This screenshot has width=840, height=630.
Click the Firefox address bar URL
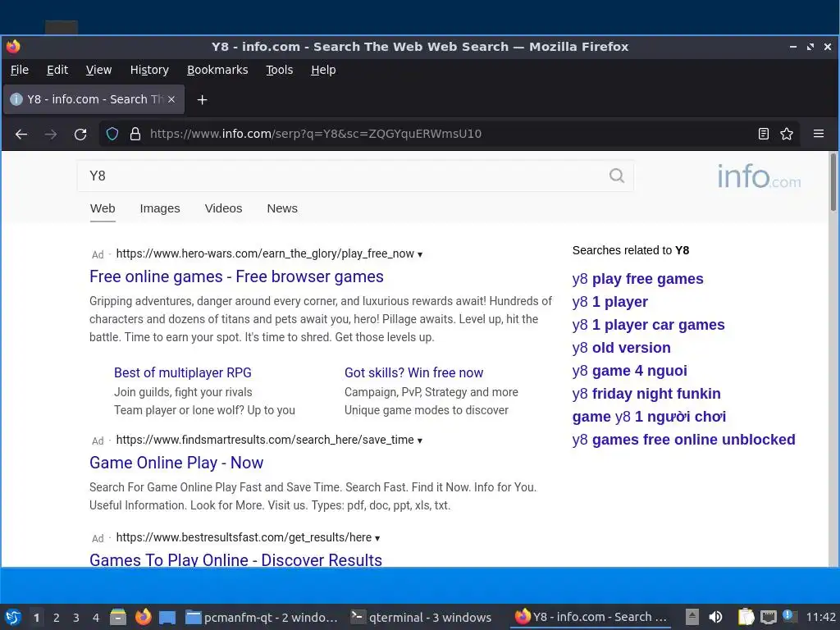[316, 134]
